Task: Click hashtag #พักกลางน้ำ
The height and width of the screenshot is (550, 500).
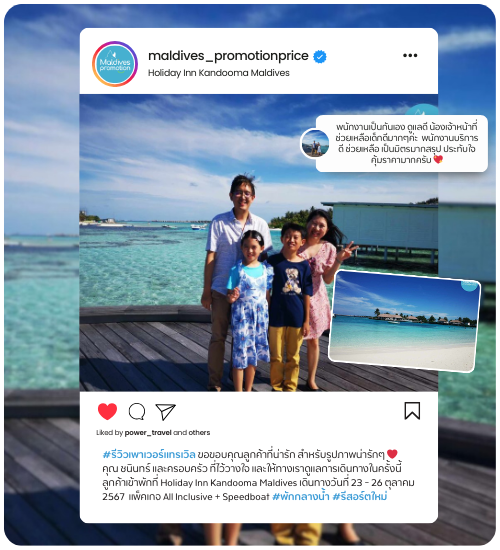Action: coord(300,497)
